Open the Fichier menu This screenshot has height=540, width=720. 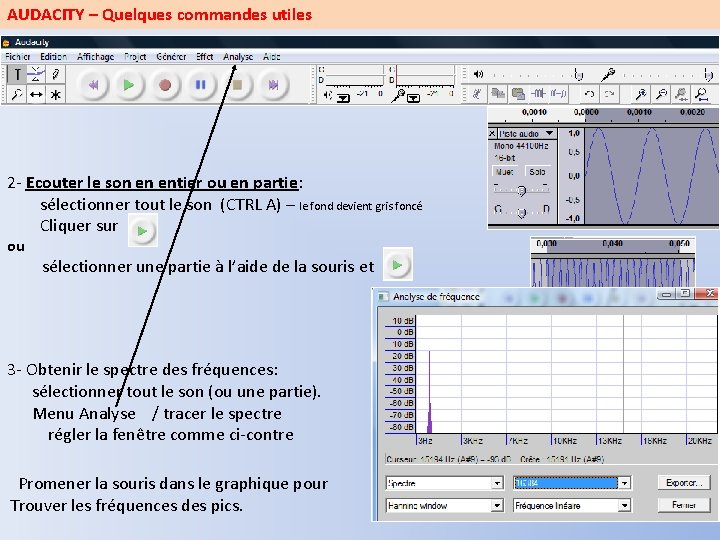coord(17,56)
